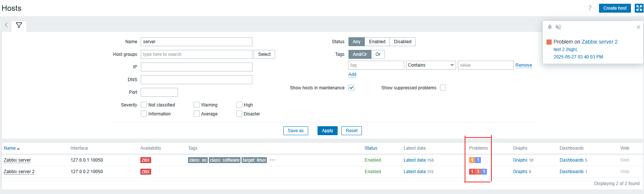Click class: os tag on Zabbix server
The image size is (644, 194).
point(198,160)
